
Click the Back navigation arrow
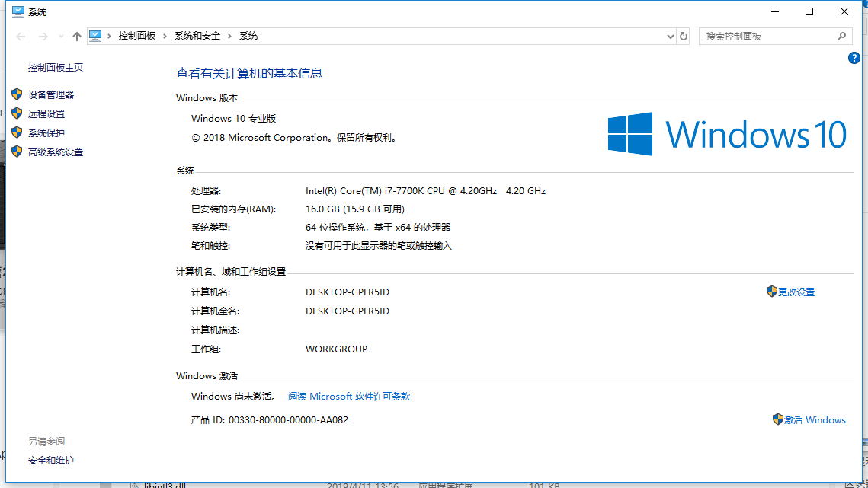pyautogui.click(x=21, y=36)
